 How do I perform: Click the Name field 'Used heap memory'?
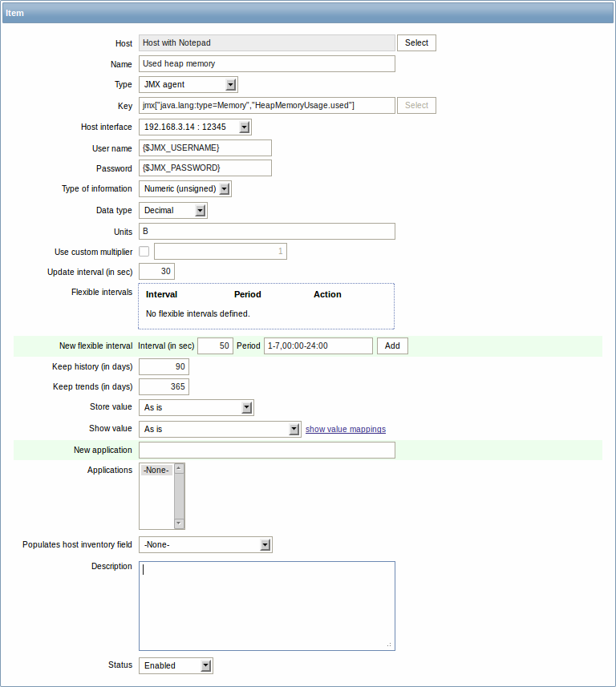click(x=267, y=64)
